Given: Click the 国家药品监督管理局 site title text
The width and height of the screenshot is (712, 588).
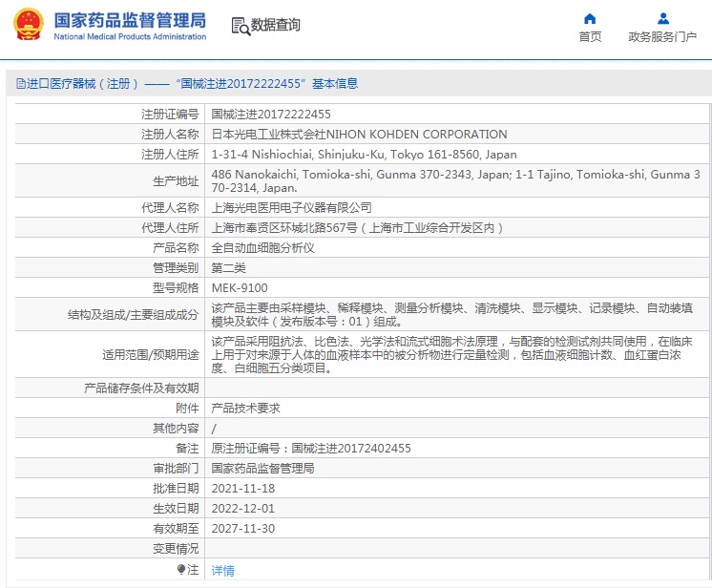Looking at the screenshot, I should pyautogui.click(x=129, y=19).
